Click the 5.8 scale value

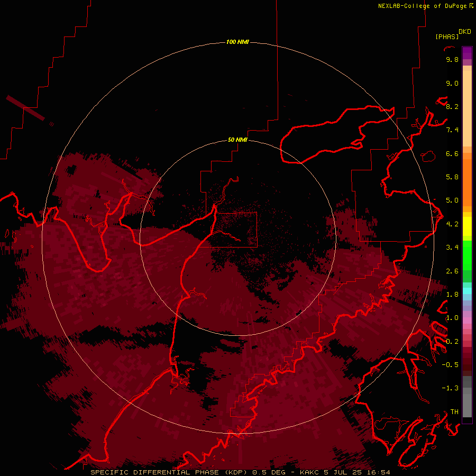coord(452,177)
